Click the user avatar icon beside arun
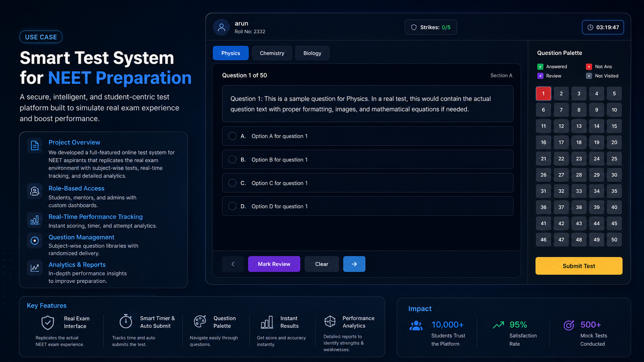Screen dimensions: 644x362 pos(221,27)
